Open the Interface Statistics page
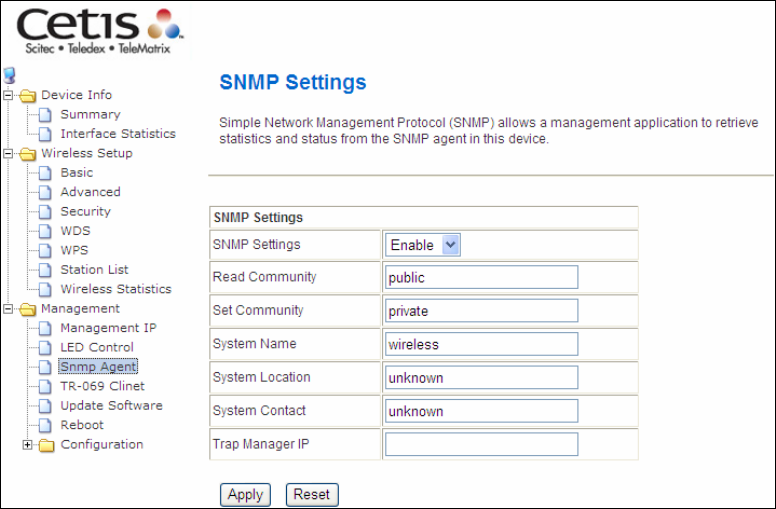This screenshot has height=509, width=776. tap(118, 134)
